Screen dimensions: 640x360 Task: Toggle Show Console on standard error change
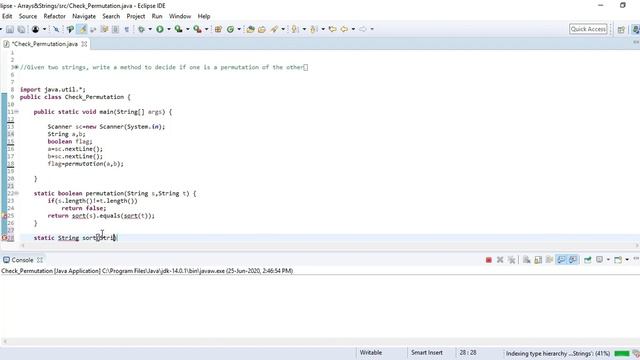coord(573,260)
